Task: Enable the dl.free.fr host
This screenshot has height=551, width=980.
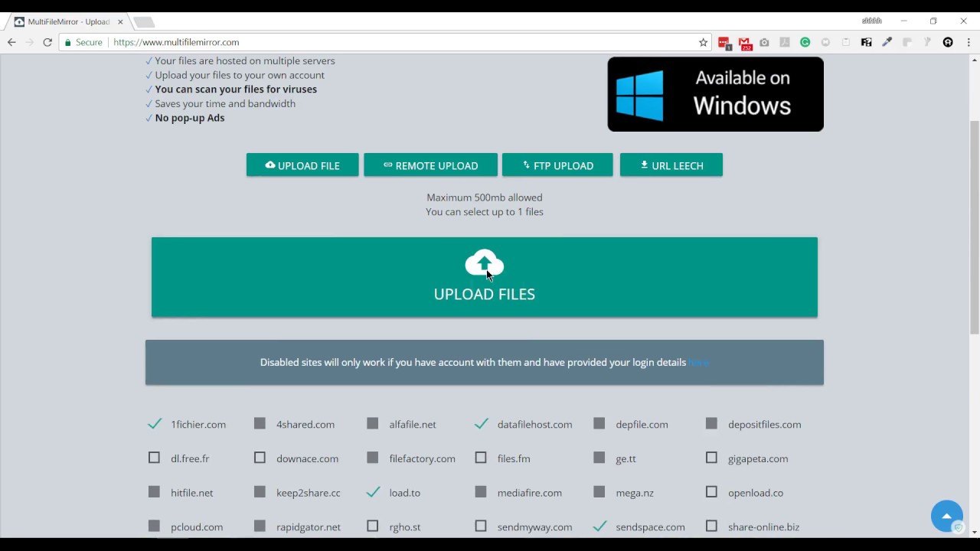Action: [x=154, y=458]
